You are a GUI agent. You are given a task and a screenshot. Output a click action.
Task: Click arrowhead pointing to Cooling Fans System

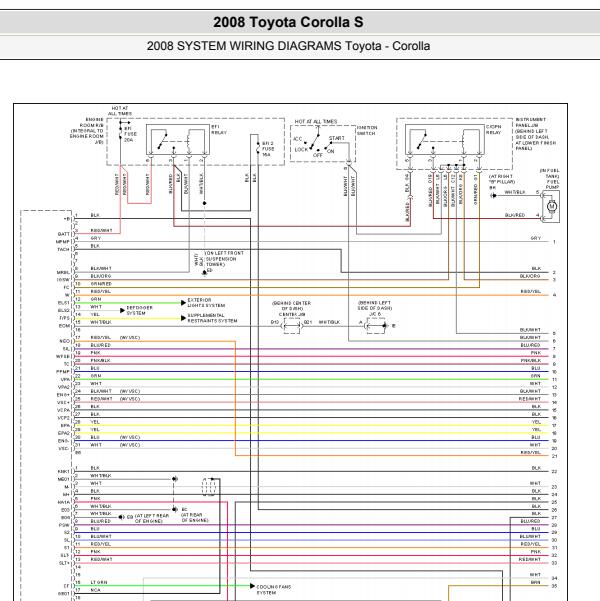pyautogui.click(x=252, y=586)
